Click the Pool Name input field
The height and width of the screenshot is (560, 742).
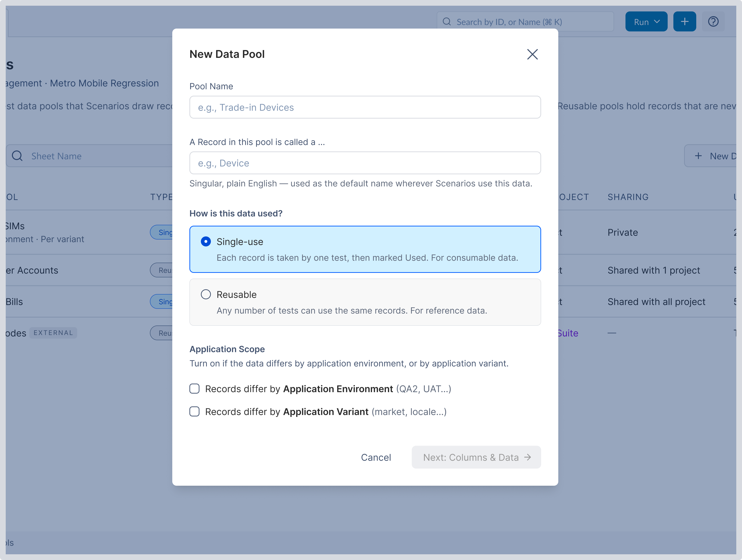[x=365, y=107]
